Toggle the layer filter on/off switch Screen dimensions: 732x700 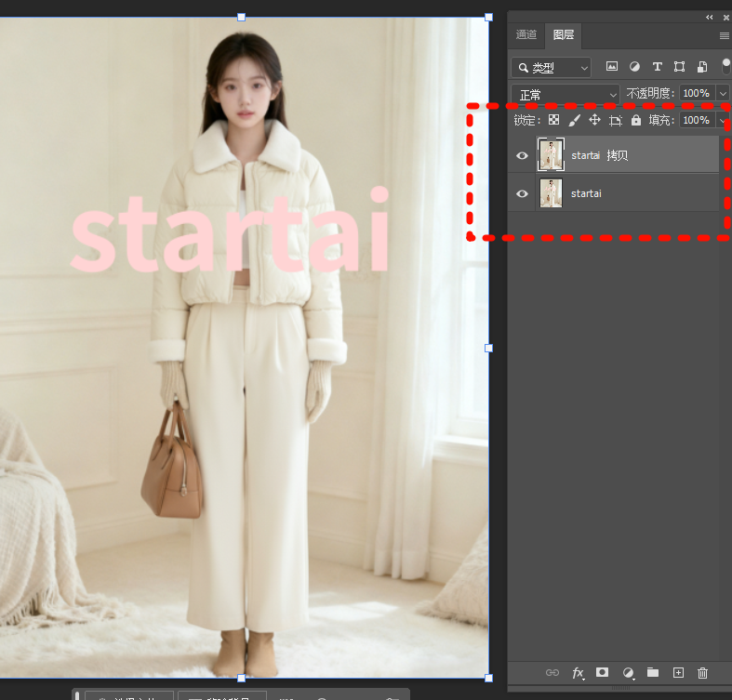(725, 67)
